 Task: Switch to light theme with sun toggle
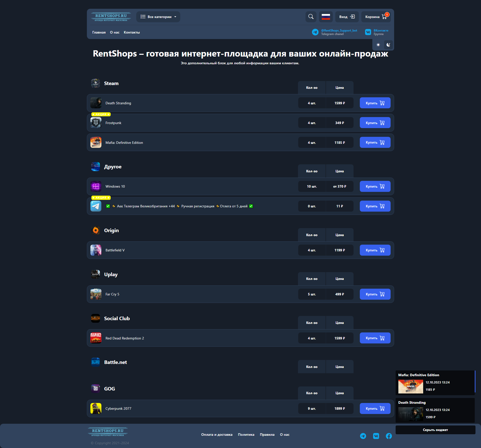pos(378,45)
